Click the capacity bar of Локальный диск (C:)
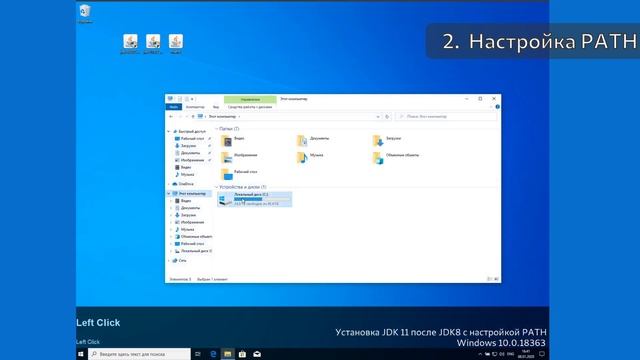The image size is (640, 360). [262, 199]
